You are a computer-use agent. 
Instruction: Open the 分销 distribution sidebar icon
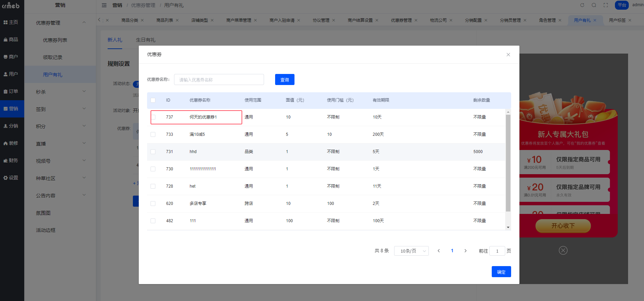click(11, 126)
